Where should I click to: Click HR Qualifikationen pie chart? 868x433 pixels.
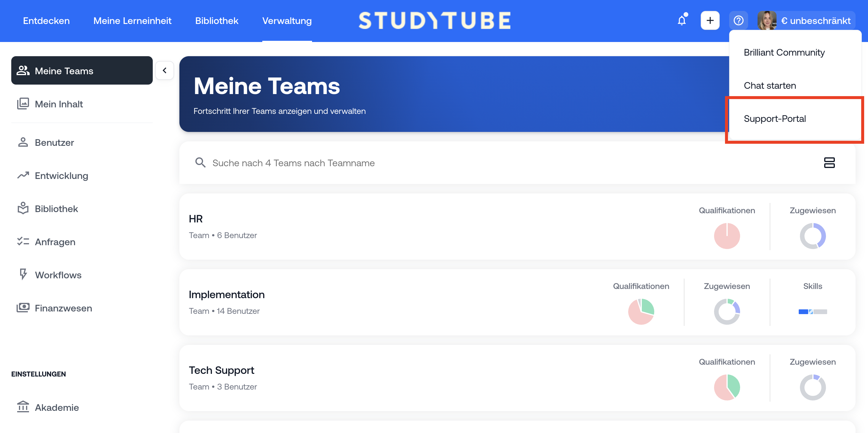coord(727,236)
